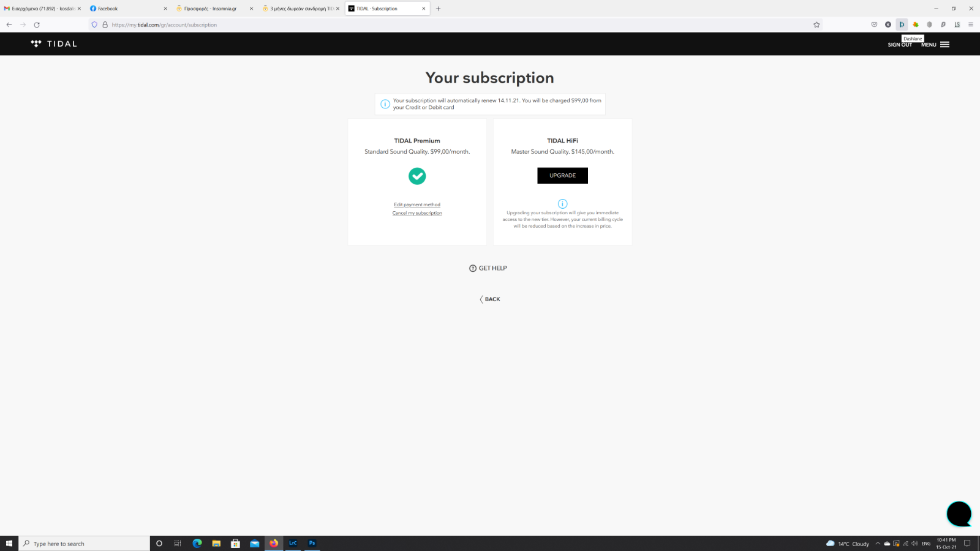Open the chat bubble widget
The image size is (980, 551).
pos(959,514)
